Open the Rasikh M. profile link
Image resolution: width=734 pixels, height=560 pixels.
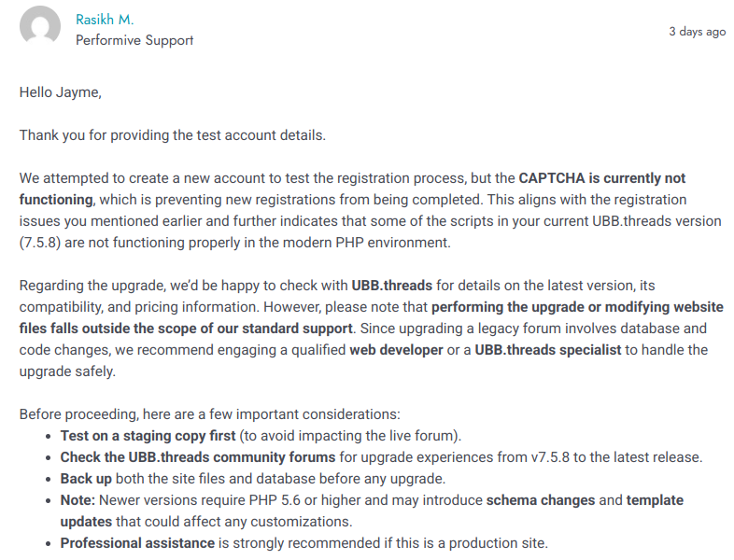tap(105, 19)
